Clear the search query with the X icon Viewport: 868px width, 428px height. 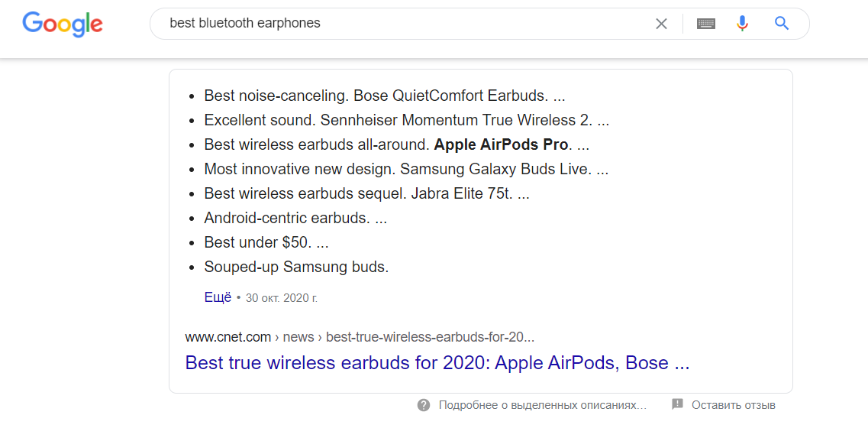point(661,24)
